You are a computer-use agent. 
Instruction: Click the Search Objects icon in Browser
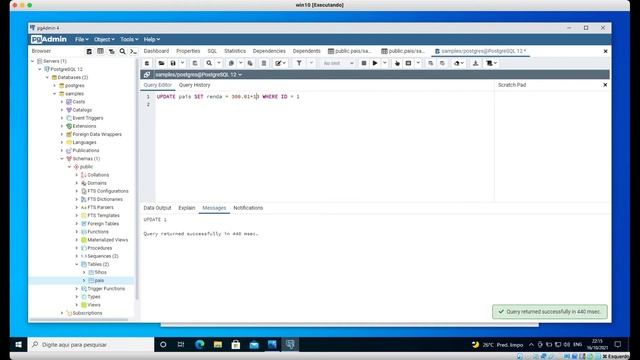click(122, 51)
